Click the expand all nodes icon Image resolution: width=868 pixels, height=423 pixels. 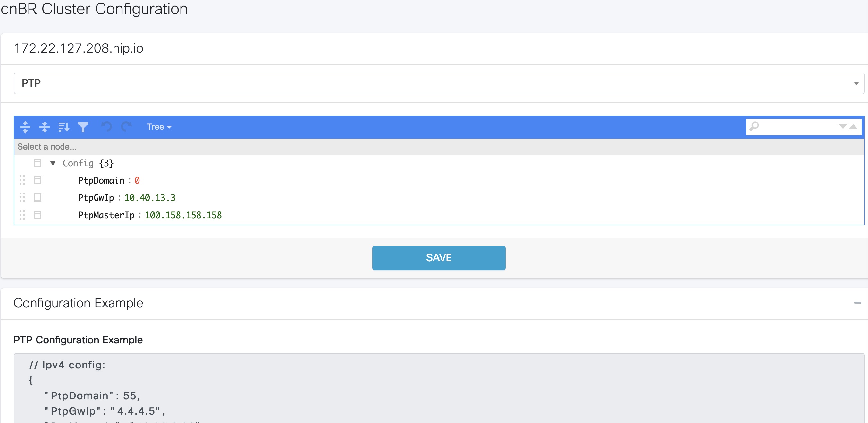pos(25,126)
